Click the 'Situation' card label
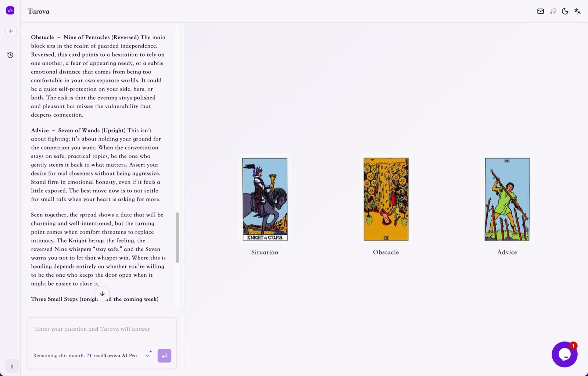The height and width of the screenshot is (376, 588). [x=265, y=252]
